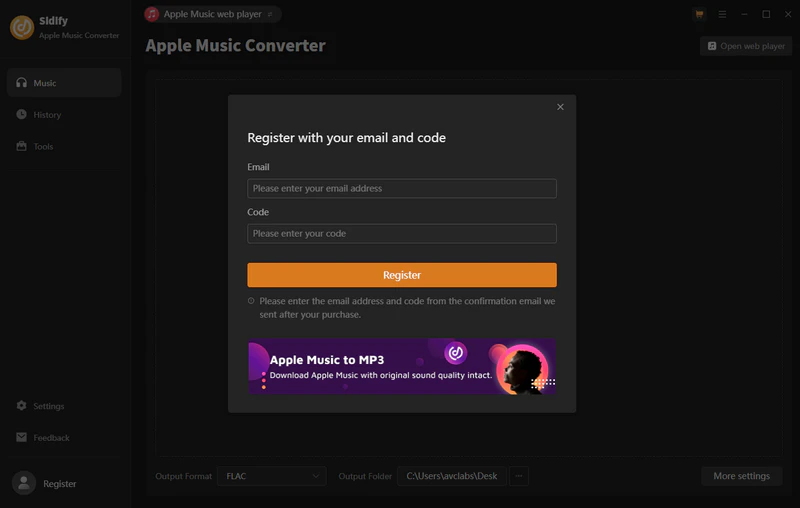Click the switch-source arrows icon
800x508 pixels.
pos(270,14)
